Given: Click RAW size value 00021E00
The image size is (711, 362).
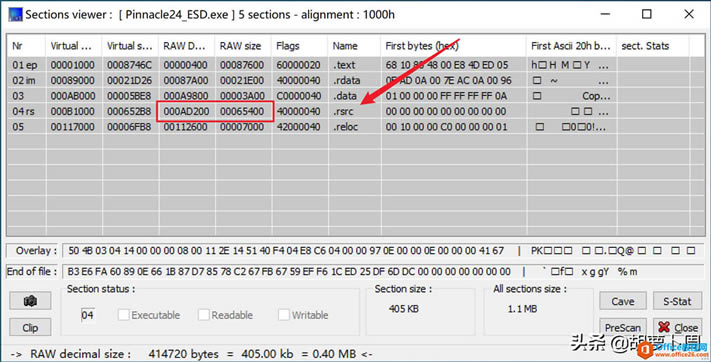Looking at the screenshot, I should tap(242, 80).
